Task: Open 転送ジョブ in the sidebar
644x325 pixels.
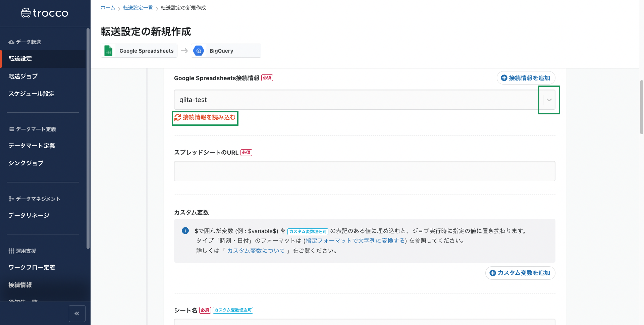Action: (x=23, y=76)
